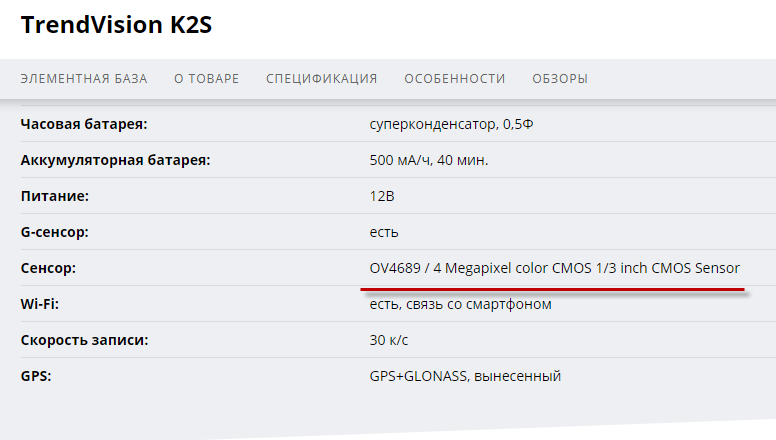Click the Скорость записи label
Screen dimensions: 776x440
tap(85, 340)
